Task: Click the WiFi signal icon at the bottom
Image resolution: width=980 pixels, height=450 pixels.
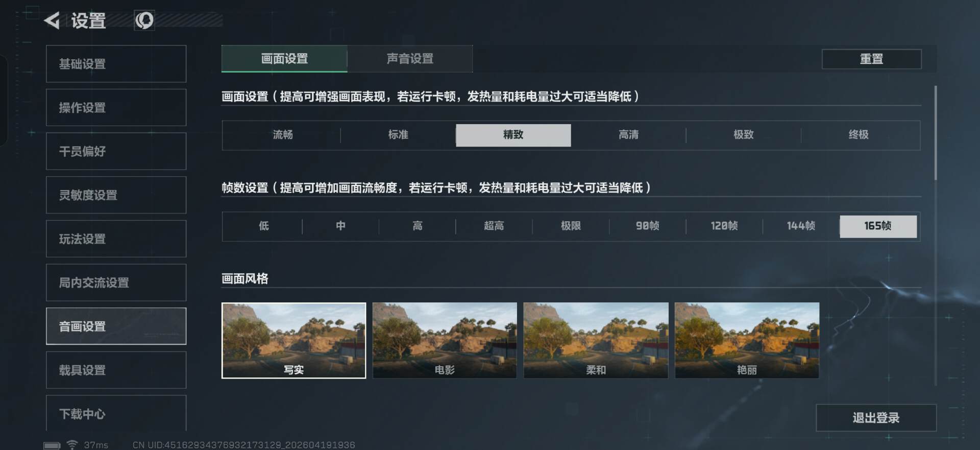Action: (x=72, y=444)
